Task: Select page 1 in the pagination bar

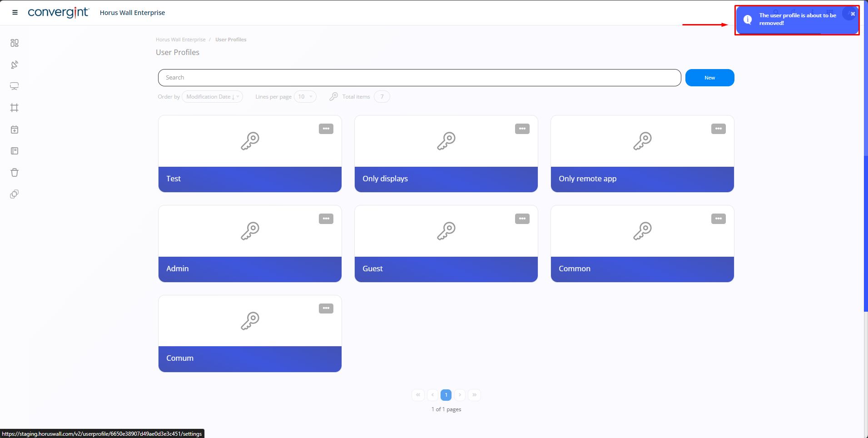Action: pos(446,395)
